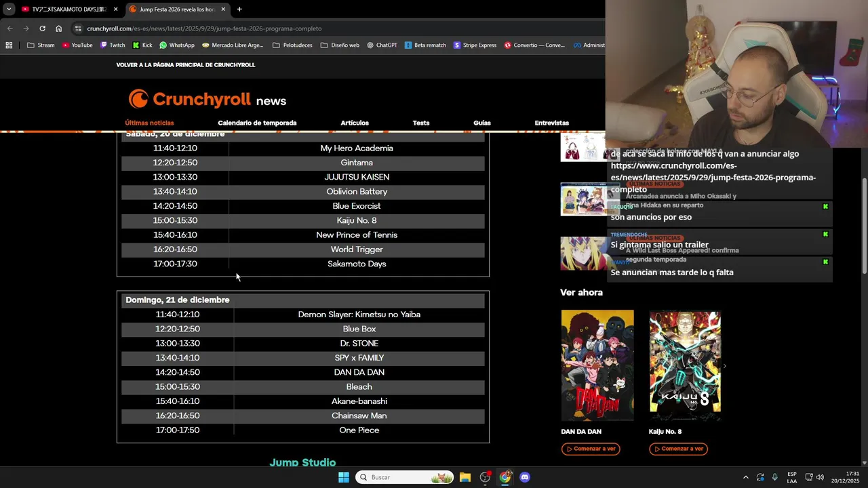
Task: Open OBS Studio from the taskbar
Action: (485, 477)
